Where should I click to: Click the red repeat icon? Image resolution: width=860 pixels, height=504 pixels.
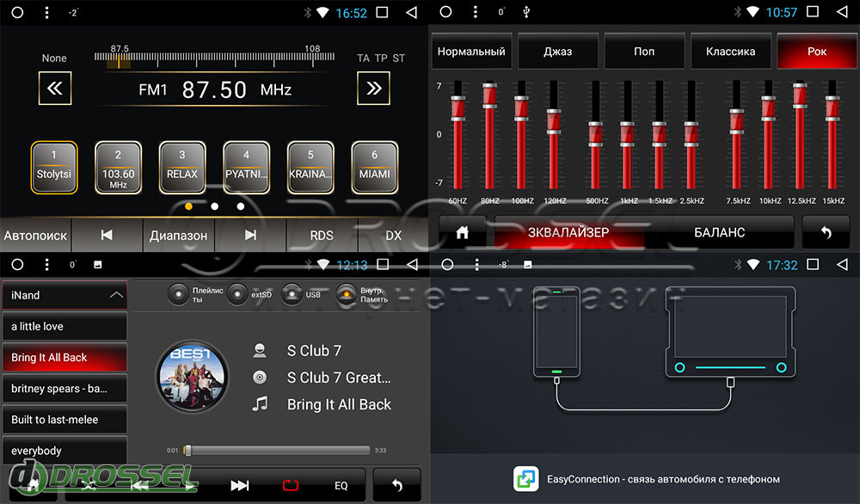tap(291, 486)
